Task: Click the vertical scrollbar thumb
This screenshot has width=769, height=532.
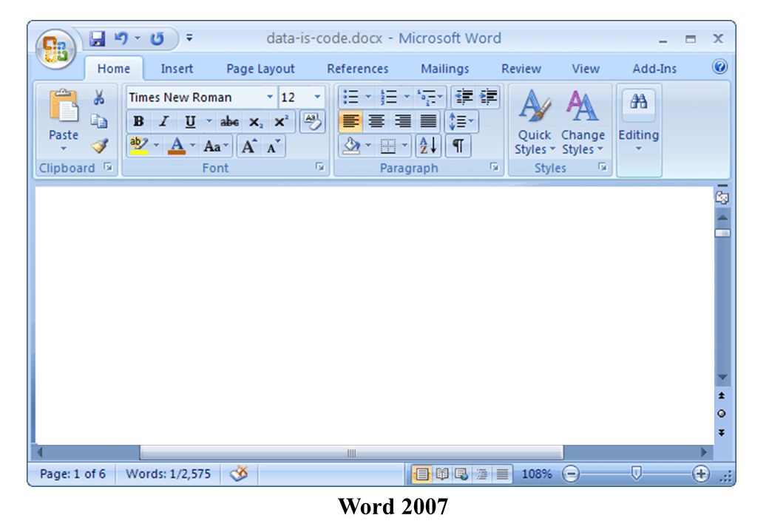Action: (x=722, y=233)
